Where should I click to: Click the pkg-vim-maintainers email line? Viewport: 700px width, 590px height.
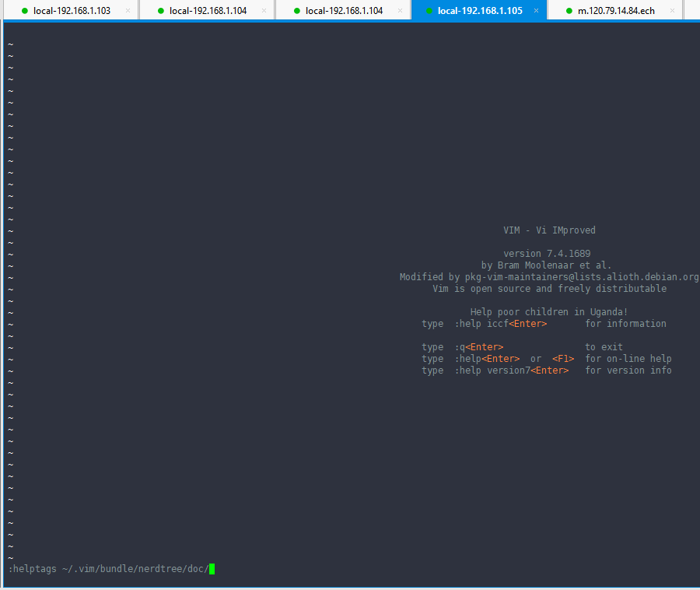click(x=549, y=277)
